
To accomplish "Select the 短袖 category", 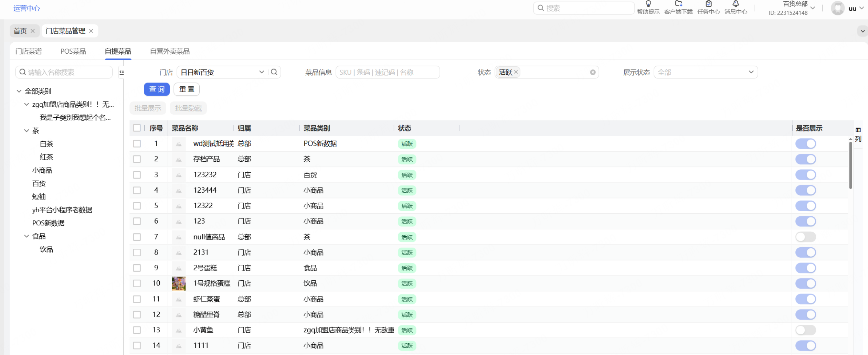I will [39, 196].
